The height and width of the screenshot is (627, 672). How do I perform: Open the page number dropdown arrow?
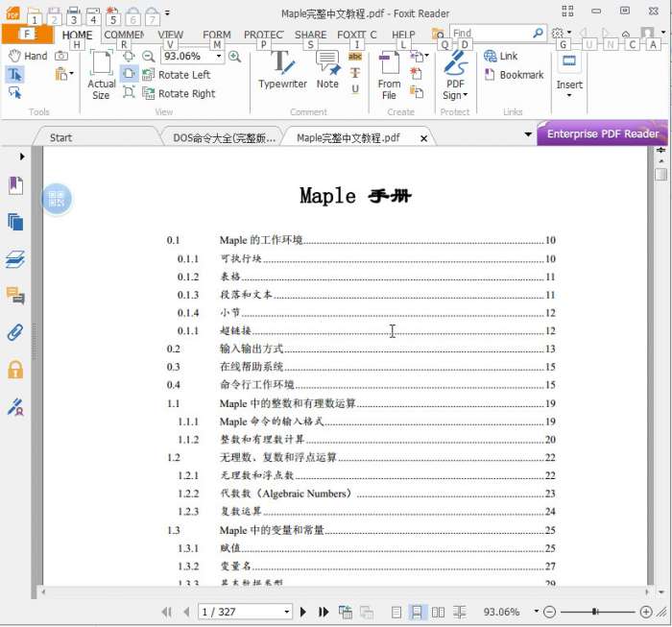pyautogui.click(x=287, y=612)
